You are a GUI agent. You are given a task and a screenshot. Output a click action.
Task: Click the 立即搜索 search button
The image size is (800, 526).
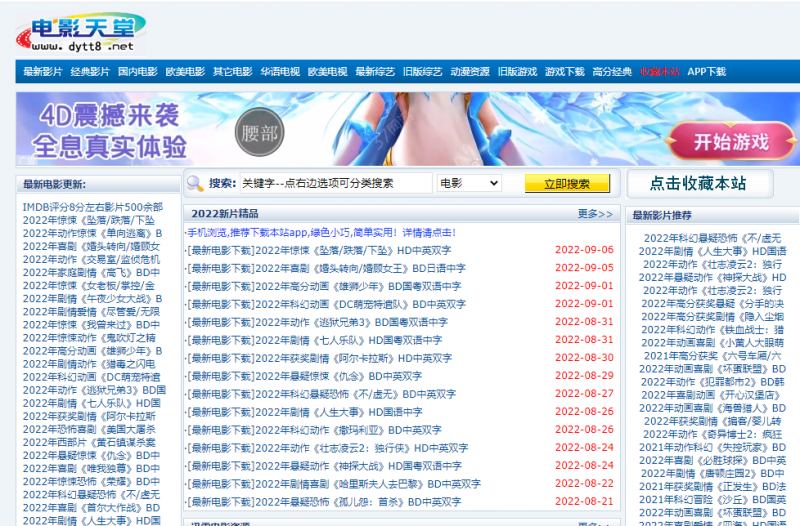[x=567, y=183]
